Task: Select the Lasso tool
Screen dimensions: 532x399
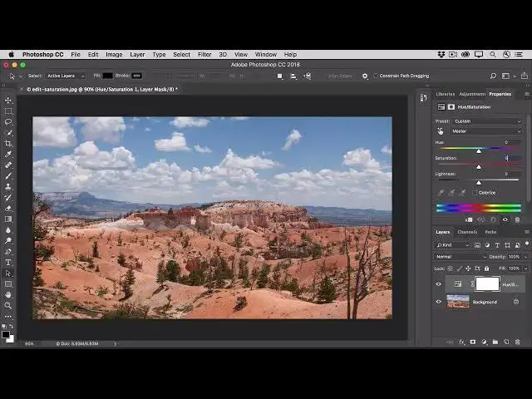Action: (8, 122)
